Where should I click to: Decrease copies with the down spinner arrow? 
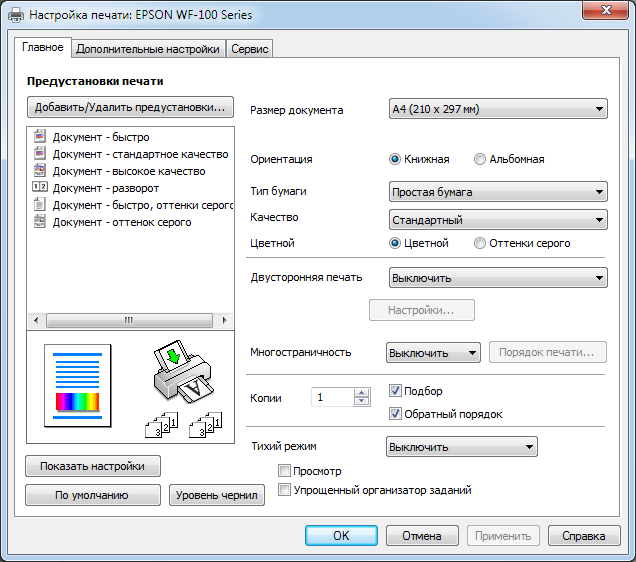tap(361, 401)
